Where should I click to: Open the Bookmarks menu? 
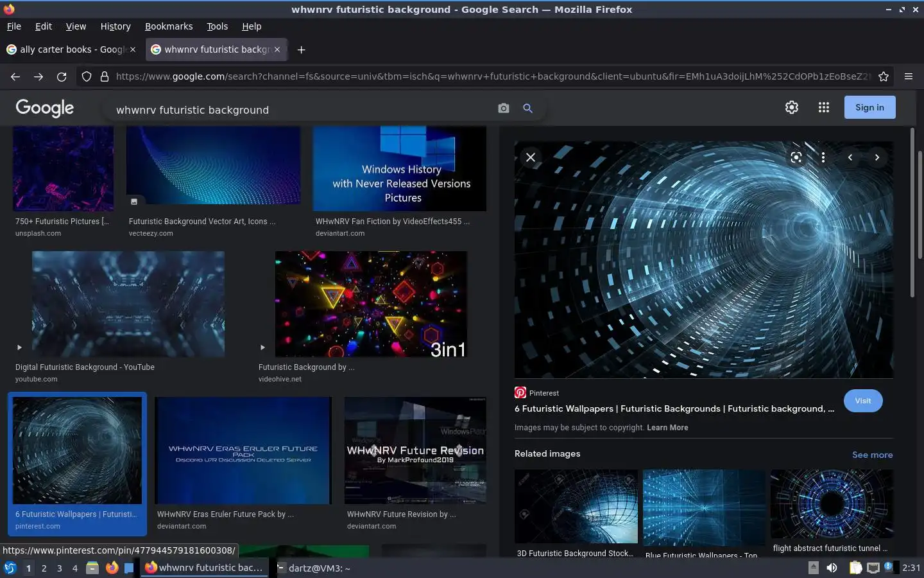pyautogui.click(x=169, y=26)
